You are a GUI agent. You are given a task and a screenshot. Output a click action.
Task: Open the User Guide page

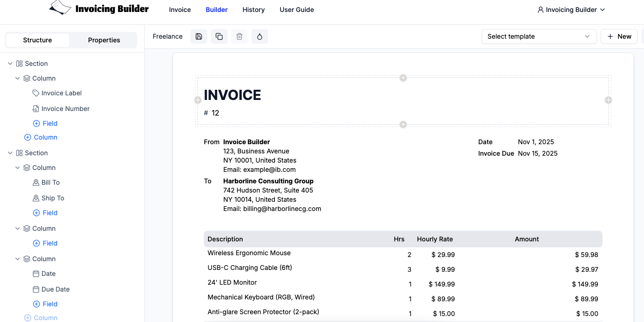pyautogui.click(x=297, y=10)
